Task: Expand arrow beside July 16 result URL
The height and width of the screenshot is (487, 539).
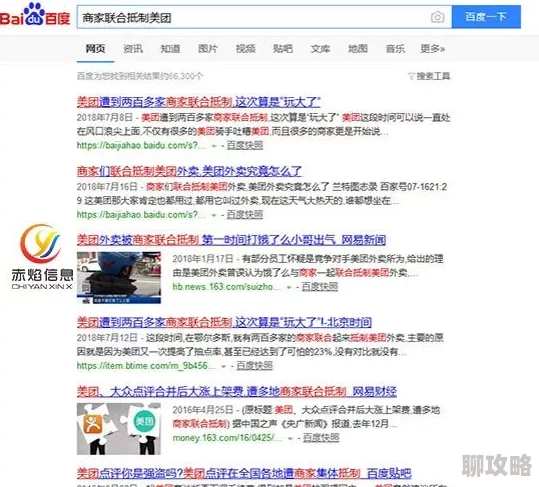Action: [x=214, y=215]
